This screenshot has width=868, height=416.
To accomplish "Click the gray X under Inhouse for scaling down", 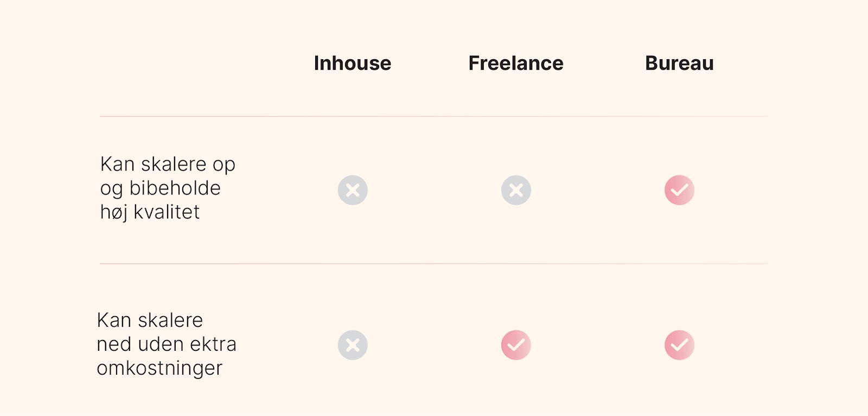I will (353, 345).
